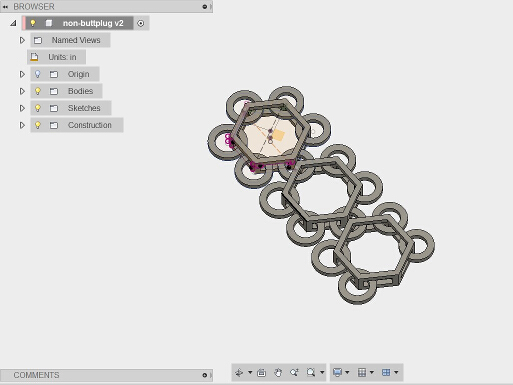Open the Orbit tool dropdown arrow
This screenshot has height=385, width=513.
[x=250, y=372]
